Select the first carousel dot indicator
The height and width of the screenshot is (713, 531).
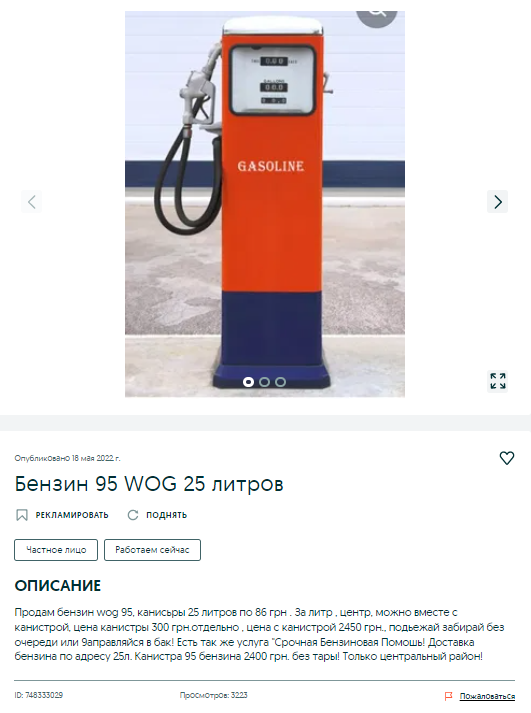click(248, 382)
